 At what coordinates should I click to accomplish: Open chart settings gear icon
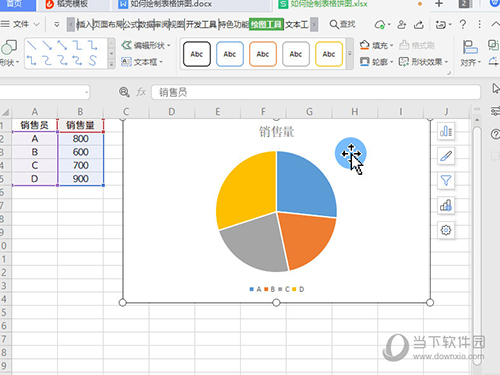click(x=446, y=230)
